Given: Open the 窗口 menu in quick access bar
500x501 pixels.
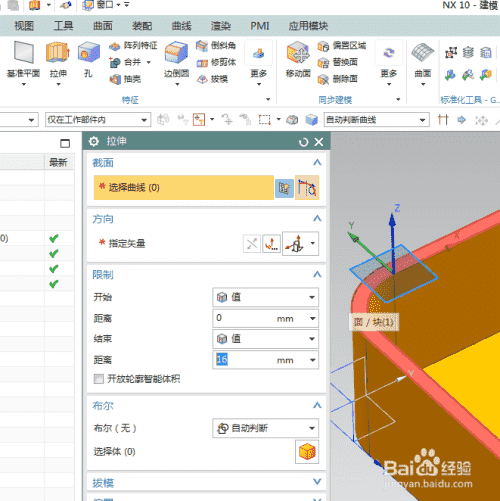Looking at the screenshot, I should pos(105,5).
